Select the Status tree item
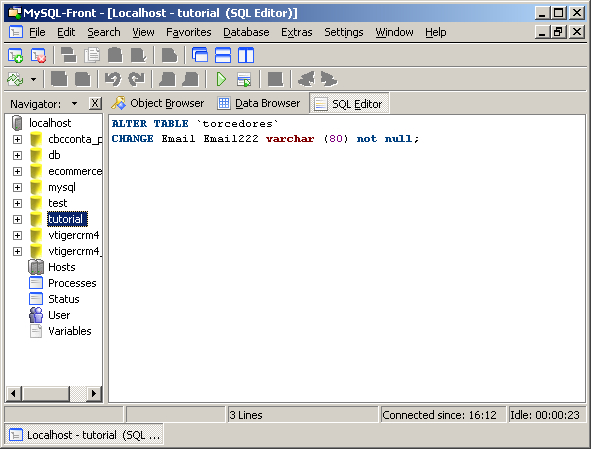The width and height of the screenshot is (591, 449). [64, 299]
